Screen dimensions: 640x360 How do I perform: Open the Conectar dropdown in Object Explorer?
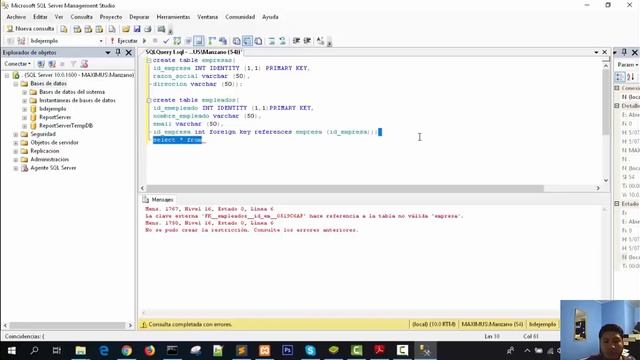[x=17, y=64]
